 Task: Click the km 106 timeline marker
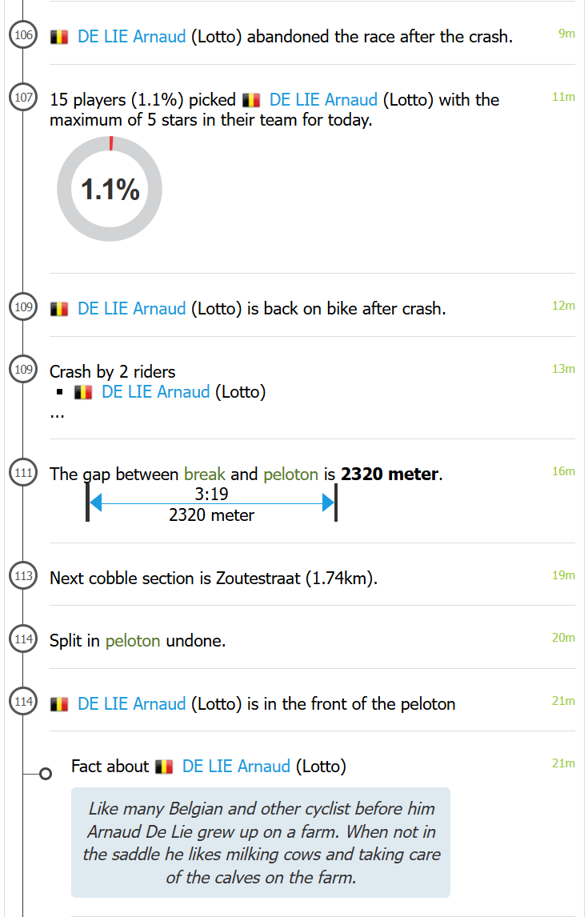[x=23, y=35]
